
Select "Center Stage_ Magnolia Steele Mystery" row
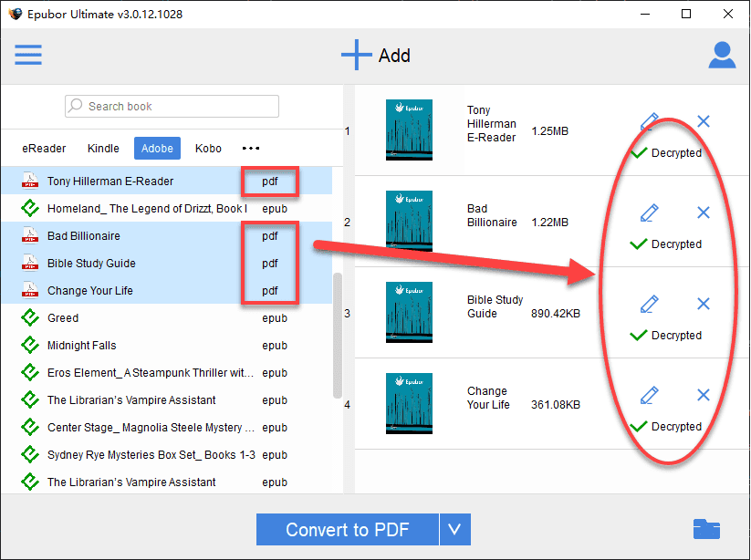[167, 428]
